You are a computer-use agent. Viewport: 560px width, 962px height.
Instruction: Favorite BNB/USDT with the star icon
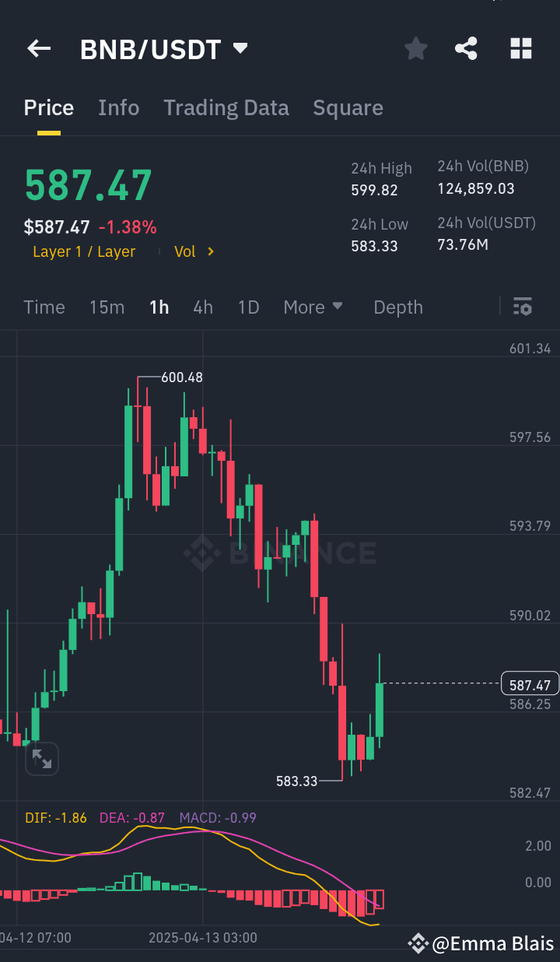tap(415, 48)
